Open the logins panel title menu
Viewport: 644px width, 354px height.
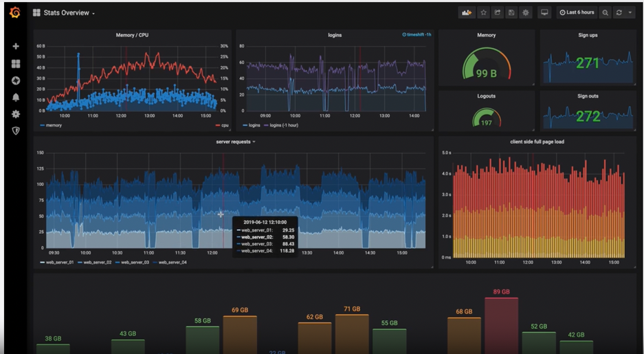click(335, 35)
